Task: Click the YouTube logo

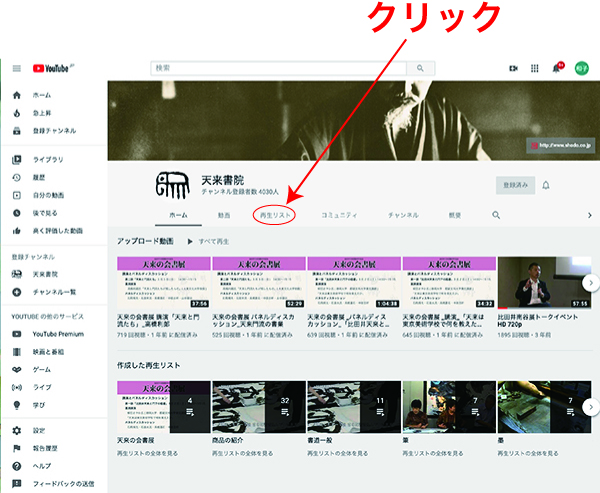Action: pos(52,68)
